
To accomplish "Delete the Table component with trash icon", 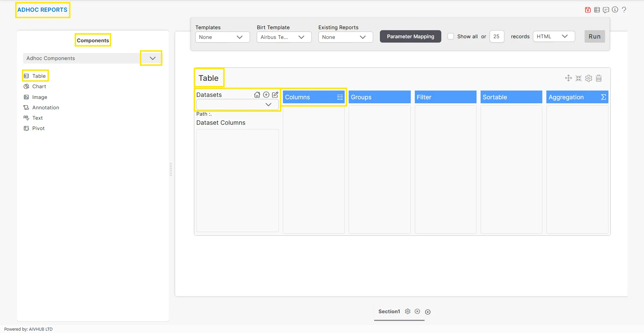I will 599,78.
